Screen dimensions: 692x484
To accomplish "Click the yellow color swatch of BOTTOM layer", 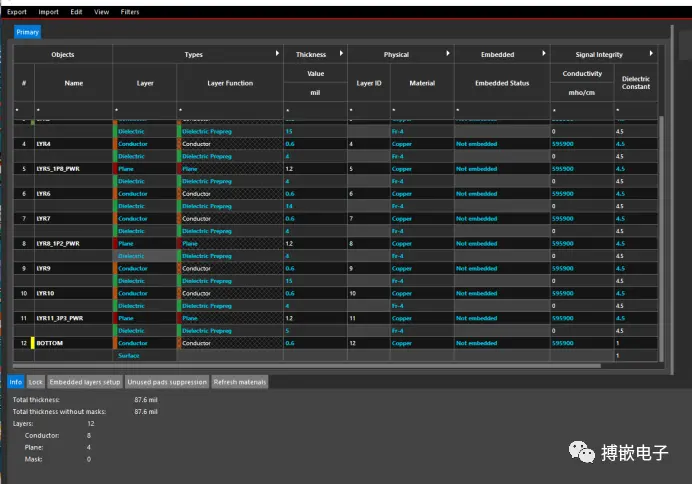I will point(32,343).
